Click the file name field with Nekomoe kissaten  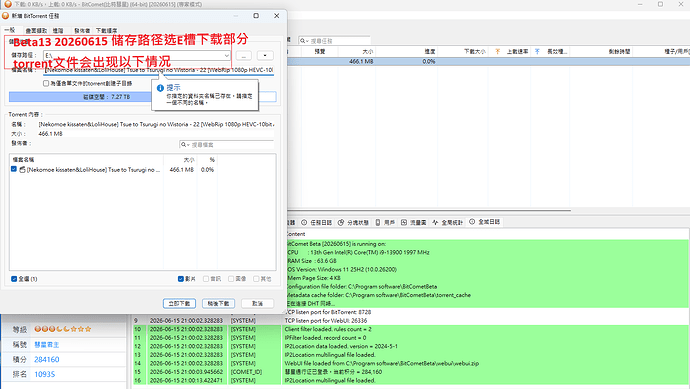click(x=158, y=70)
